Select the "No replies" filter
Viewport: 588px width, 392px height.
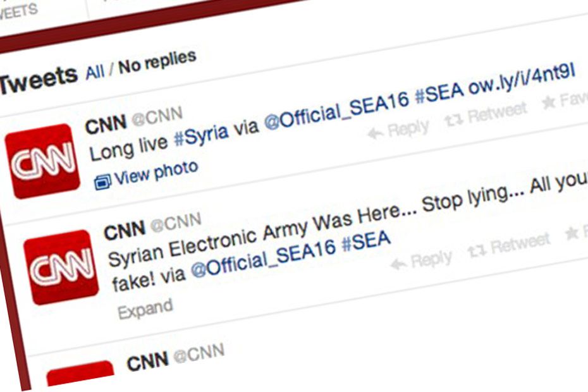click(x=157, y=61)
